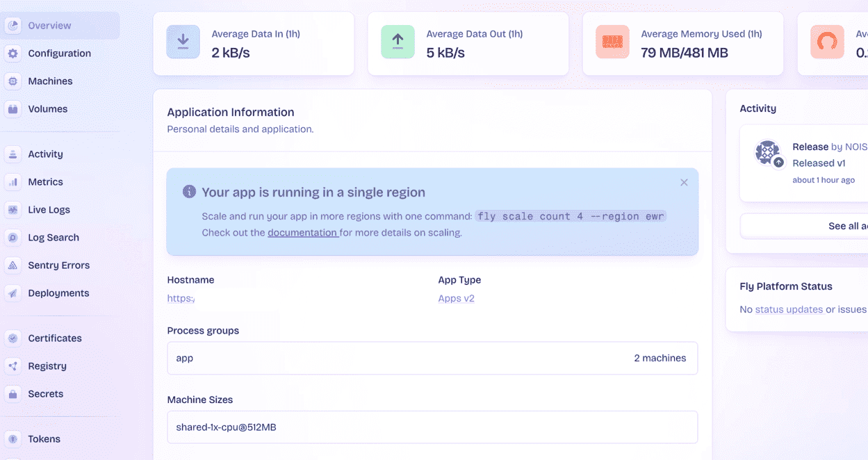Click the Live Logs icon
Viewport: 868px width, 460px height.
pos(13,210)
